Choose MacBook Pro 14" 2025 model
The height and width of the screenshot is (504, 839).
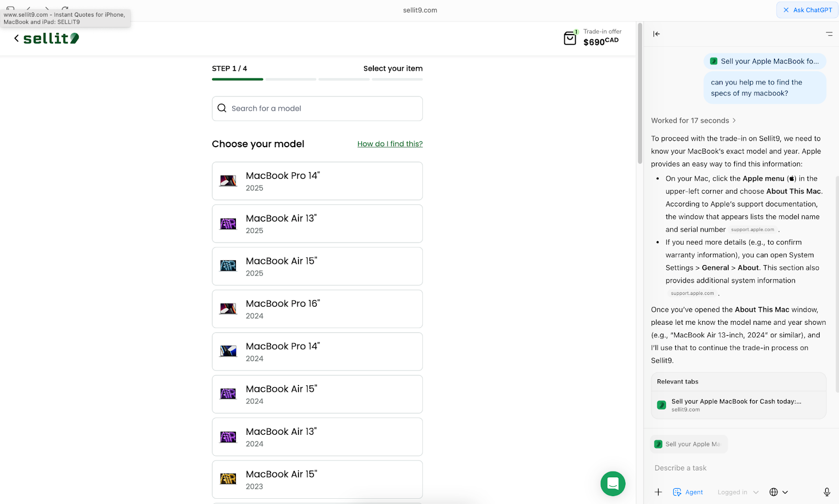coord(317,181)
